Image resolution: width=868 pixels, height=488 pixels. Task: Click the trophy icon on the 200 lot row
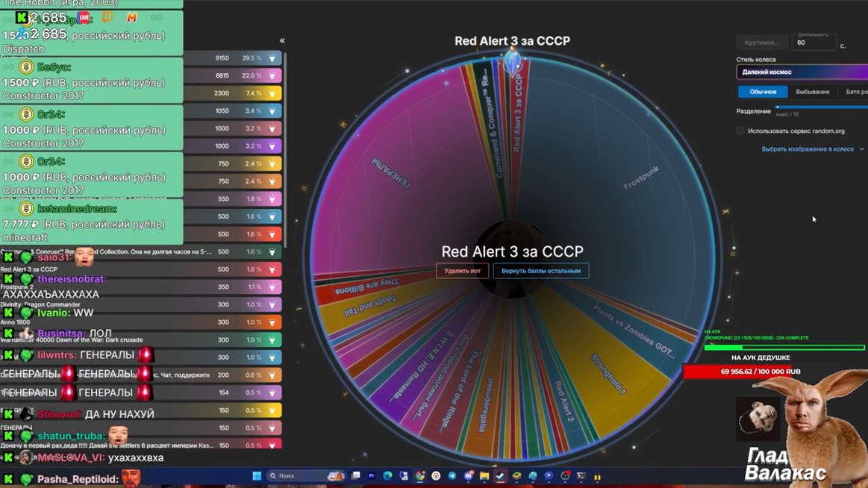272,375
